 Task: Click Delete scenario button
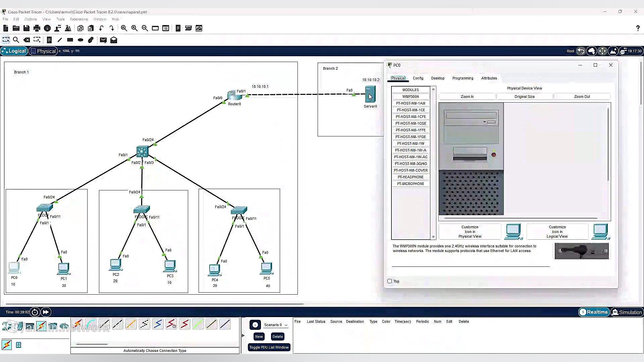click(x=278, y=337)
